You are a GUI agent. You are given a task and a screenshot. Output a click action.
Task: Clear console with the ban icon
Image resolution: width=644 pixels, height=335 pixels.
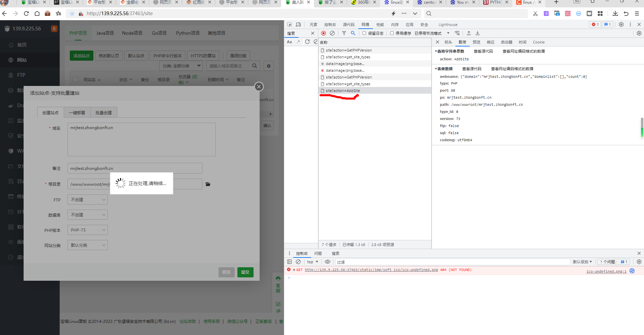(298, 262)
